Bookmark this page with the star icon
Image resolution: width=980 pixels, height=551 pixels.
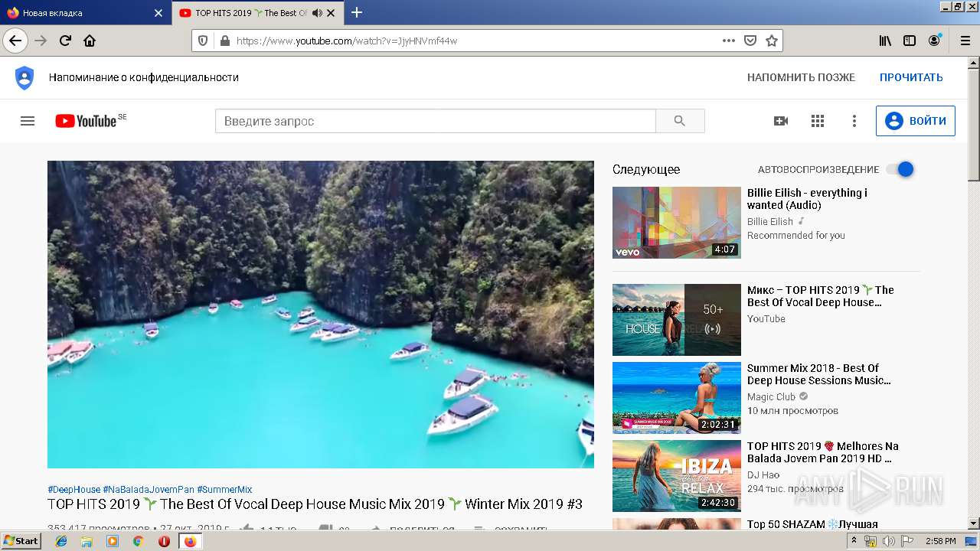(772, 41)
